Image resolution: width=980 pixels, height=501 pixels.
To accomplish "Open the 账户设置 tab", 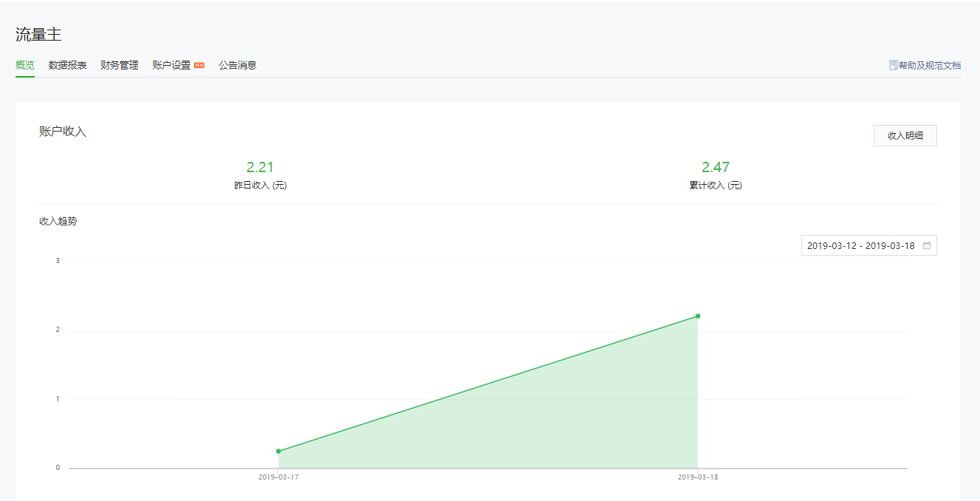I will coord(171,65).
